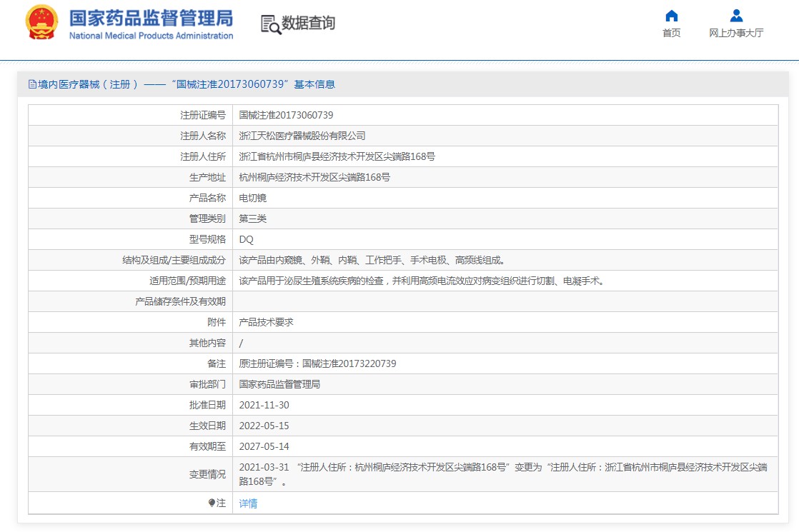Click the 结构及组成/主要组成成分 label

(174, 260)
